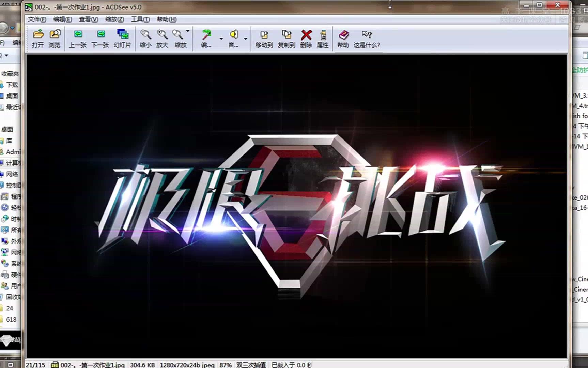Select 控制面板 in the Explorer sidebar
The height and width of the screenshot is (368, 588).
[13, 185]
